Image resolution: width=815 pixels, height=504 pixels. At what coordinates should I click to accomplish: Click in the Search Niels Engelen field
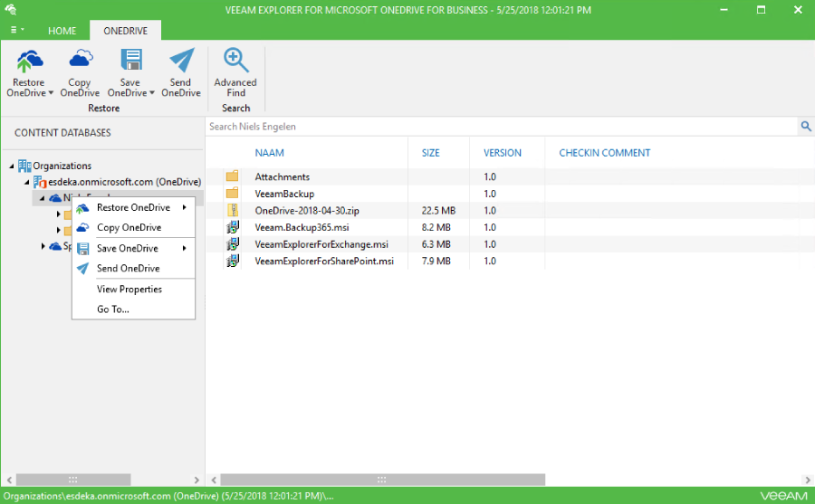pyautogui.click(x=502, y=127)
